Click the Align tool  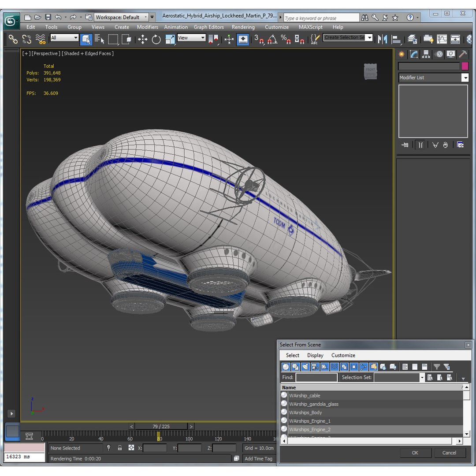tap(396, 39)
